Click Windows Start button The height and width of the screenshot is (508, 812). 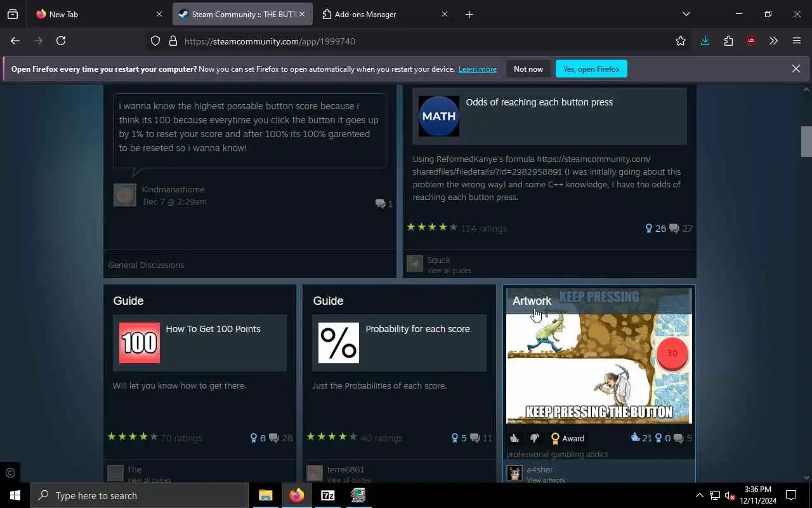tap(15, 495)
